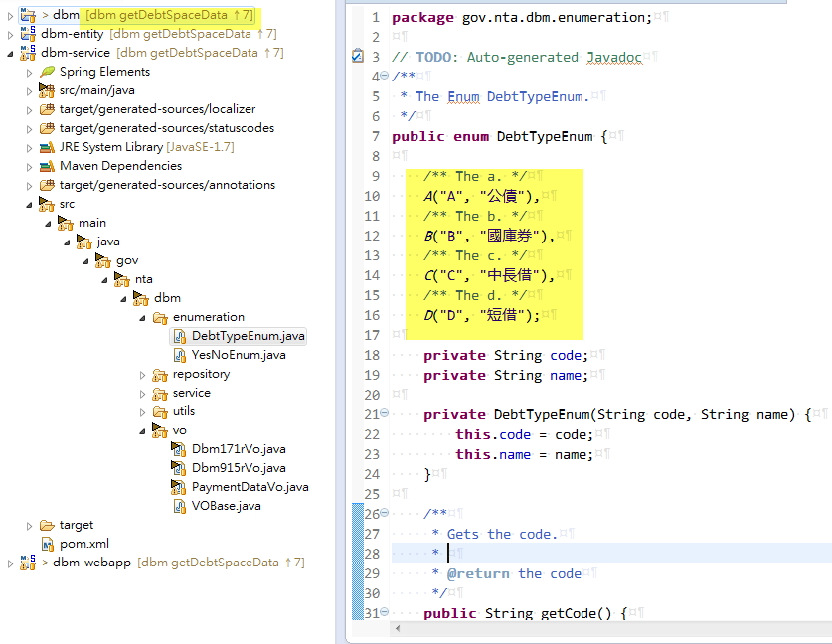The image size is (832, 644).
Task: Click the target folder icon
Action: pos(48,525)
